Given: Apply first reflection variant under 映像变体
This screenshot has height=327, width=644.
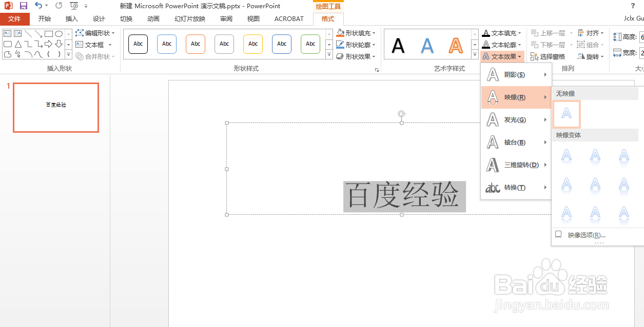Looking at the screenshot, I should (567, 157).
